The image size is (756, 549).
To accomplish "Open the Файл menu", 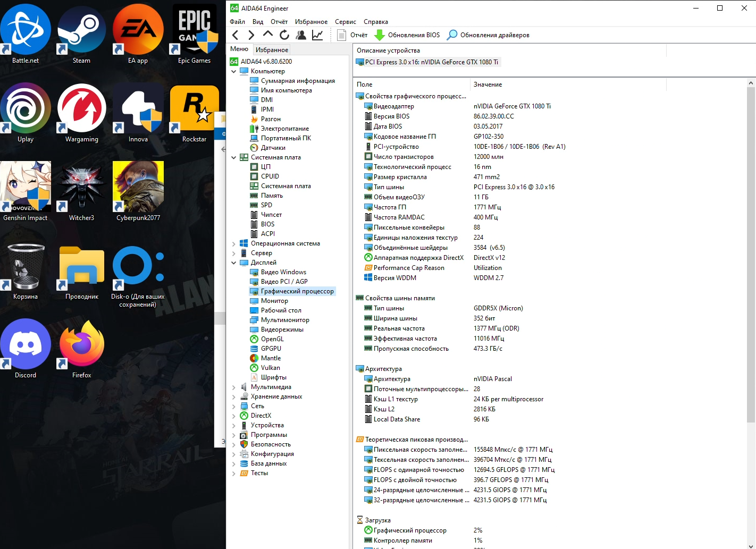I will [237, 22].
